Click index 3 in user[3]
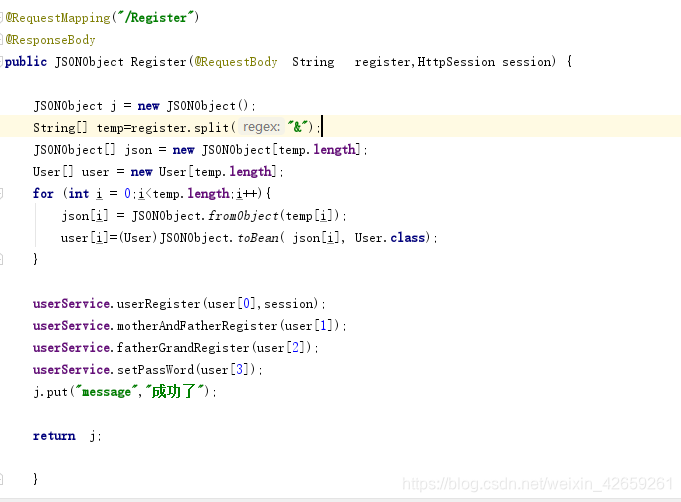Viewport: 681px width, 502px height. (x=239, y=370)
